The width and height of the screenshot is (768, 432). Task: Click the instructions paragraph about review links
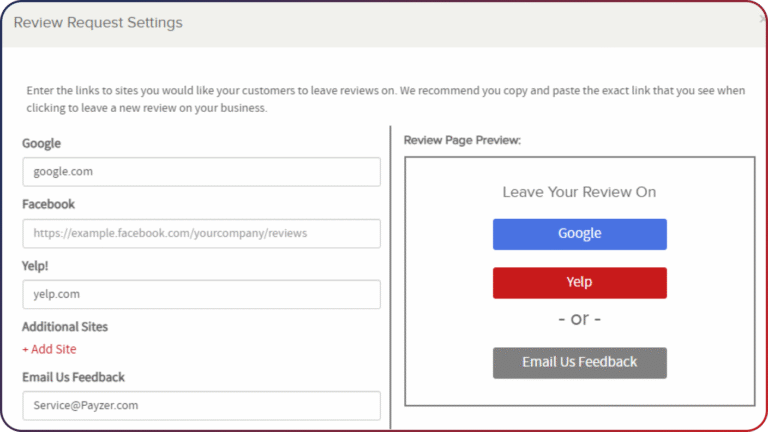pos(386,99)
